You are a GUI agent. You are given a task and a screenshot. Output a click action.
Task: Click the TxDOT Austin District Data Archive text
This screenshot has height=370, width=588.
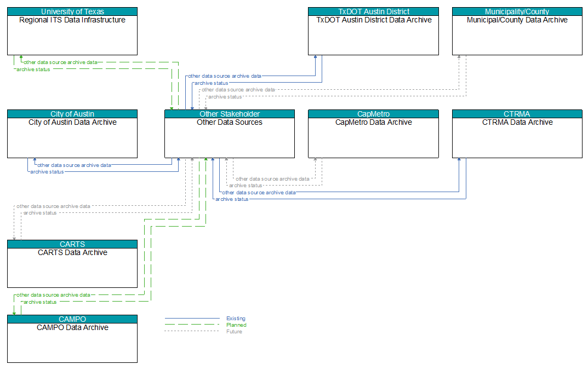coord(374,20)
